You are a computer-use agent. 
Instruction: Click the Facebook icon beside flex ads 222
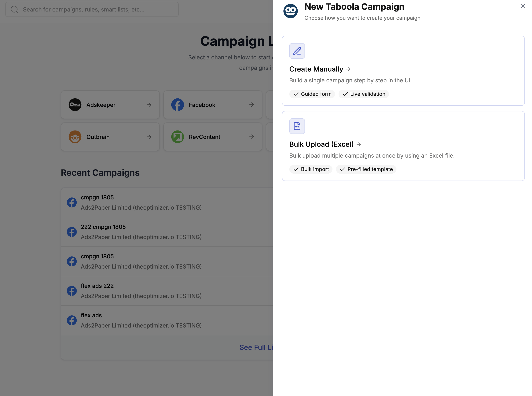coord(72,291)
